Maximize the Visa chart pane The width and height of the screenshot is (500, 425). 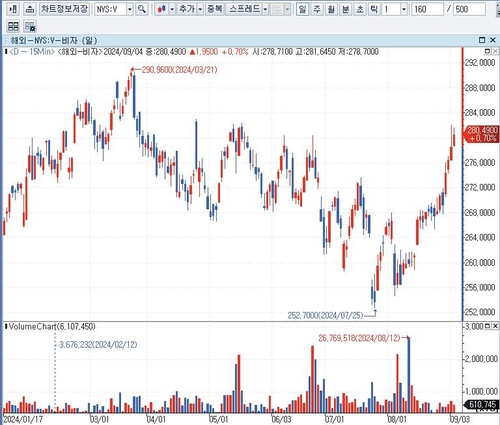click(482, 40)
